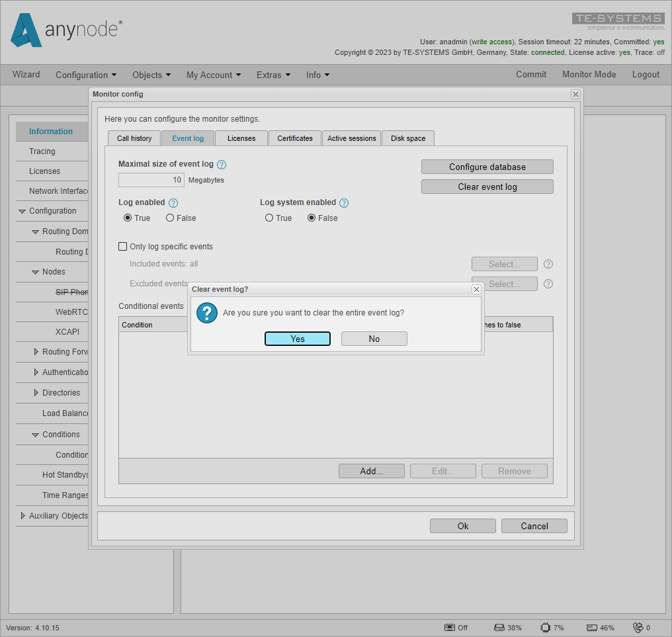672x637 pixels.
Task: Enable Only log specific events
Action: [122, 246]
